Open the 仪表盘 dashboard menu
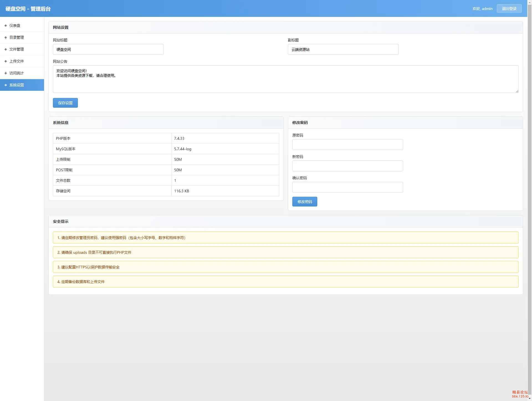Screen dimensions: 532x401 (15, 25)
